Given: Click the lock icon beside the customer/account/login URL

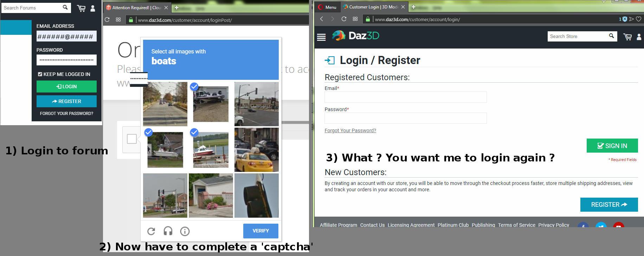Looking at the screenshot, I should click(368, 19).
